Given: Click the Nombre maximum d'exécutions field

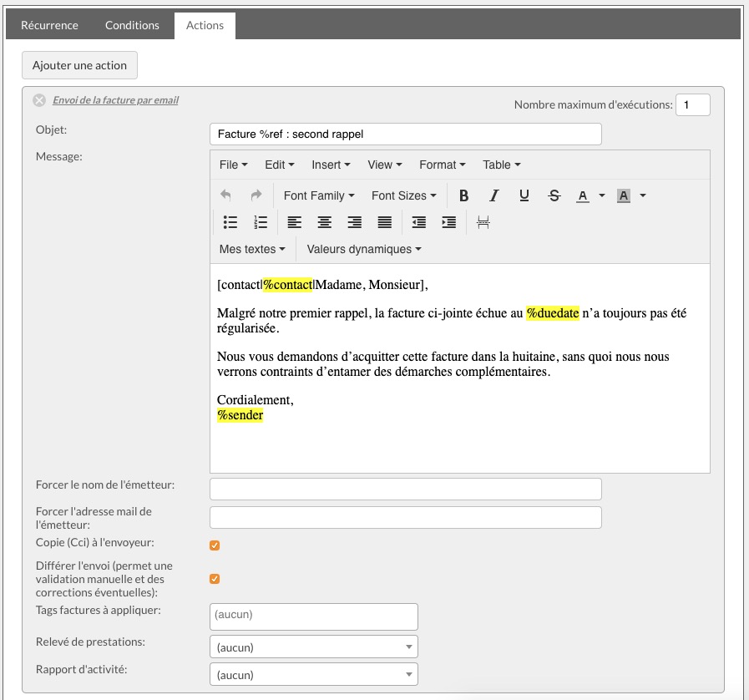Looking at the screenshot, I should [x=692, y=104].
